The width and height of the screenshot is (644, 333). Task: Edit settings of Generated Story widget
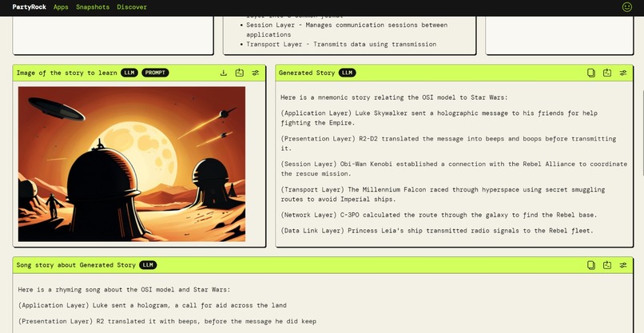pos(623,73)
